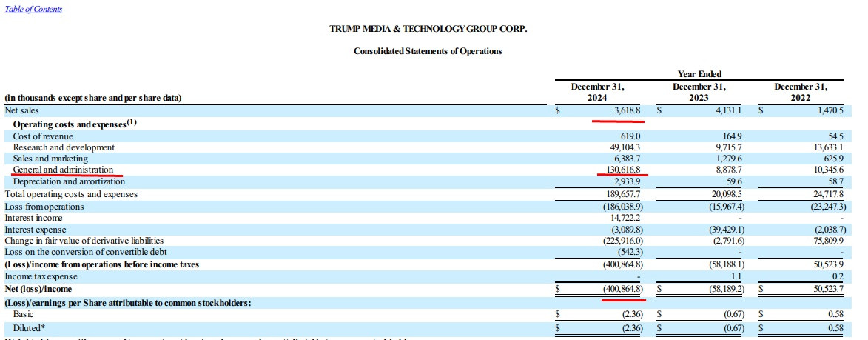Viewport: 868px width, 340px height.
Task: Select the 4,131.1 net sales value
Action: (727, 110)
